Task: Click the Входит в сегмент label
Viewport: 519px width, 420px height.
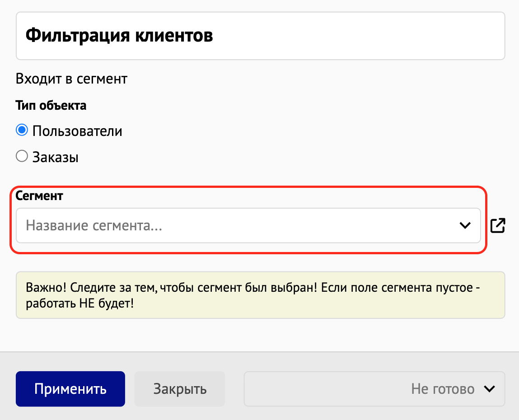Action: pos(71,79)
